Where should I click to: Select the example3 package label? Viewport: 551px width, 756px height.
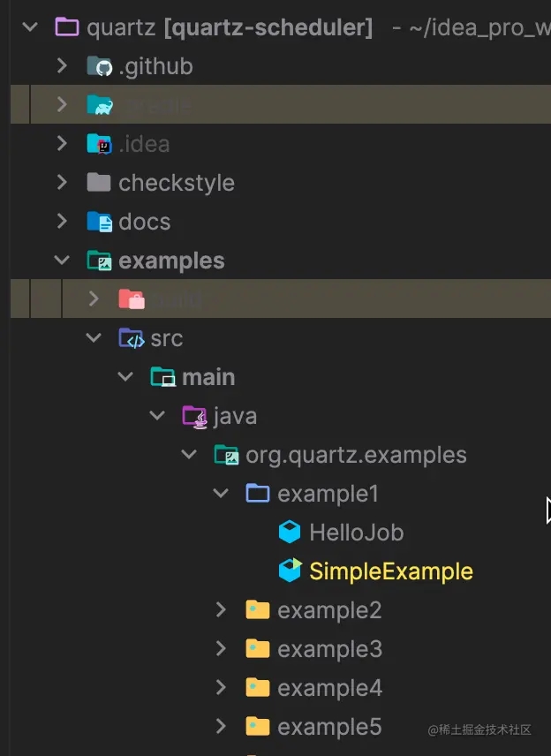pyautogui.click(x=329, y=649)
